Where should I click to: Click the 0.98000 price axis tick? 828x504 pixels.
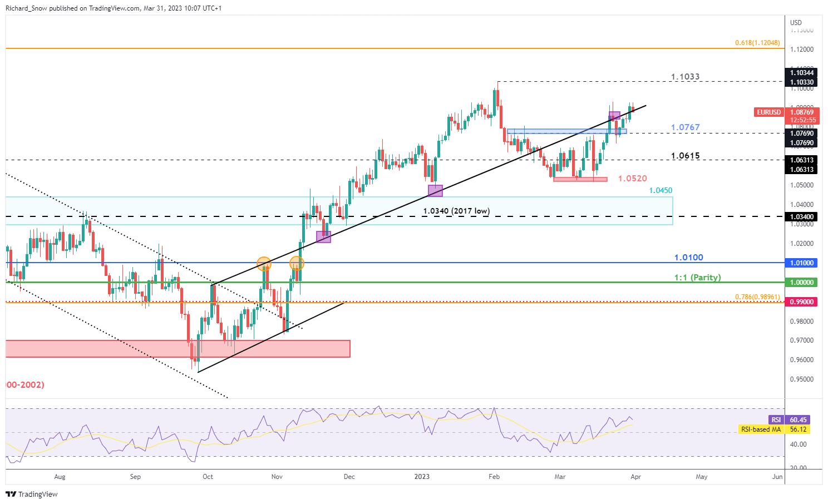point(802,322)
